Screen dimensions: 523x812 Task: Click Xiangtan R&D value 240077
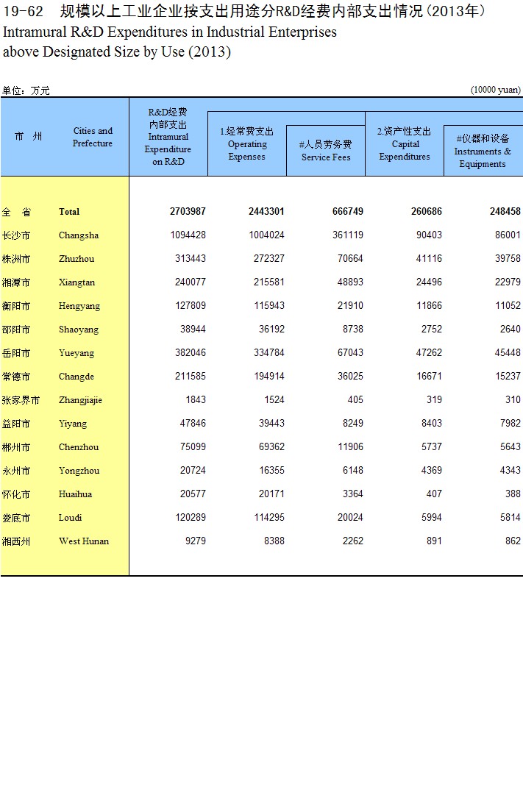pos(191,282)
